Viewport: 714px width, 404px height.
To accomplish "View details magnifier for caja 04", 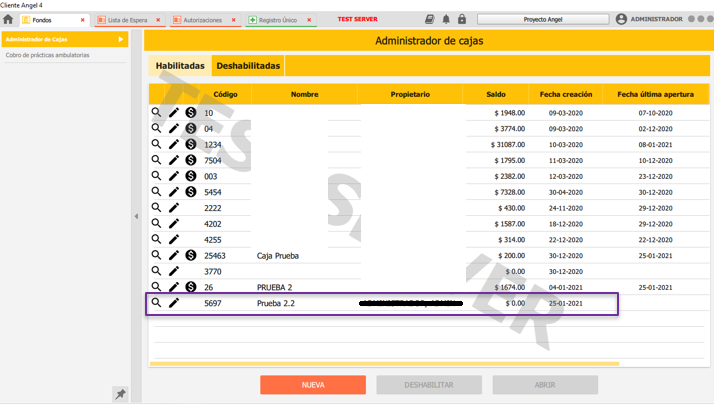I will 156,128.
